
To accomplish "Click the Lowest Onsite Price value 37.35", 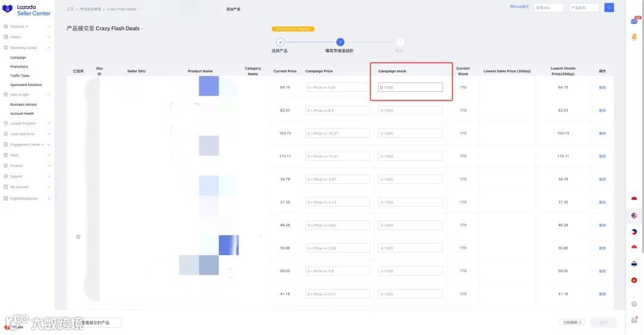I will (x=563, y=202).
